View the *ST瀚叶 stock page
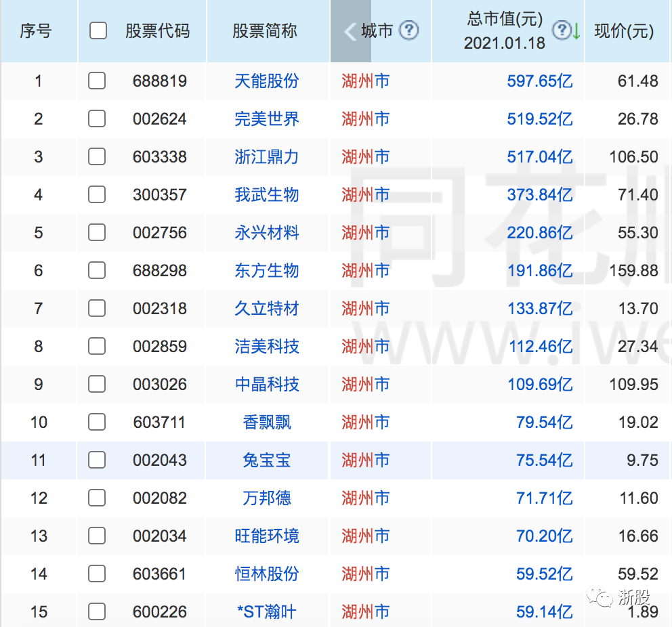 [x=267, y=612]
